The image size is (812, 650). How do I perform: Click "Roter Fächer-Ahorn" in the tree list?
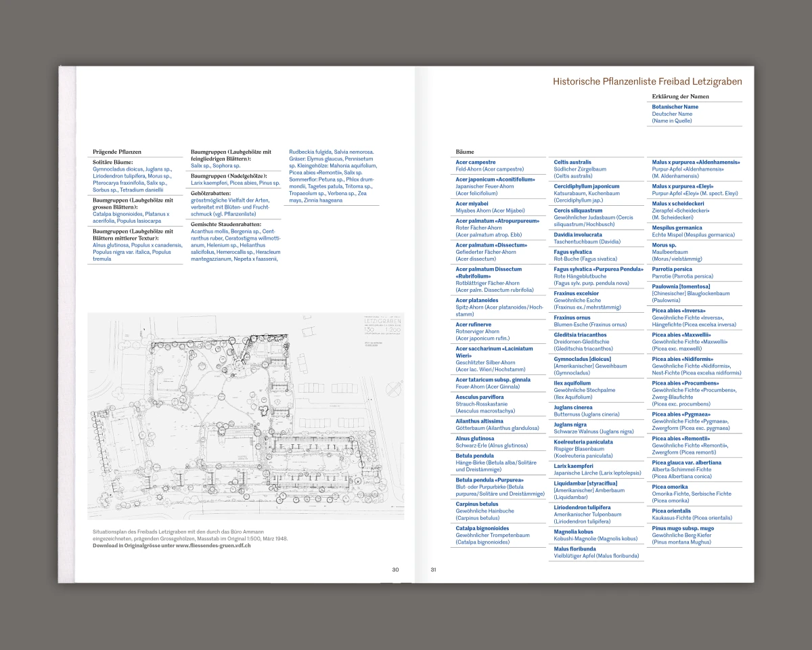point(478,227)
